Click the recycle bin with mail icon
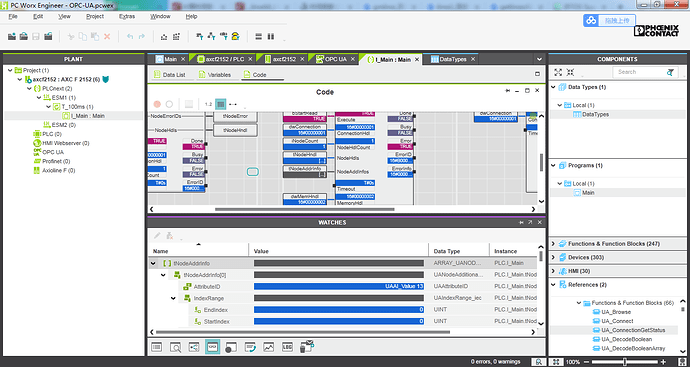The image size is (690, 367). 307,347
